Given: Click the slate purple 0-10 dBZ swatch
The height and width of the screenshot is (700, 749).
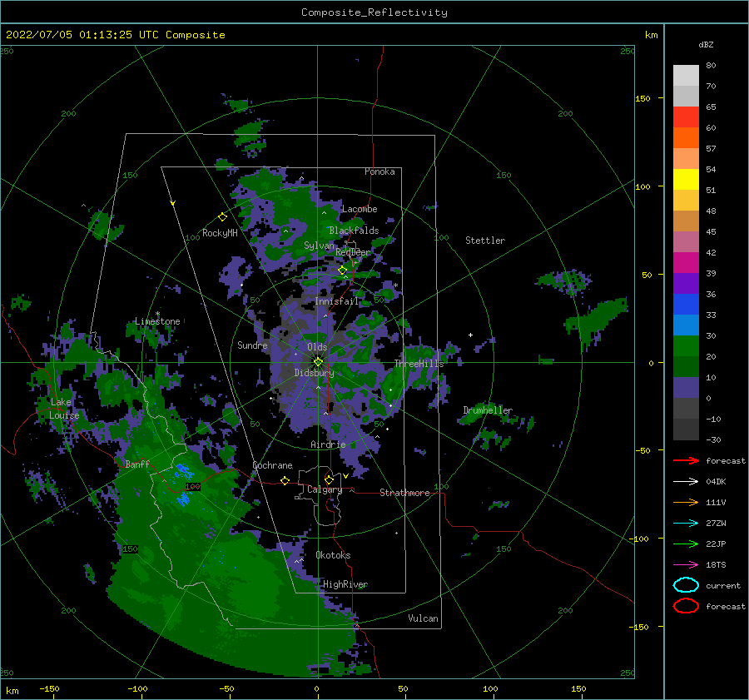Looking at the screenshot, I should (686, 388).
